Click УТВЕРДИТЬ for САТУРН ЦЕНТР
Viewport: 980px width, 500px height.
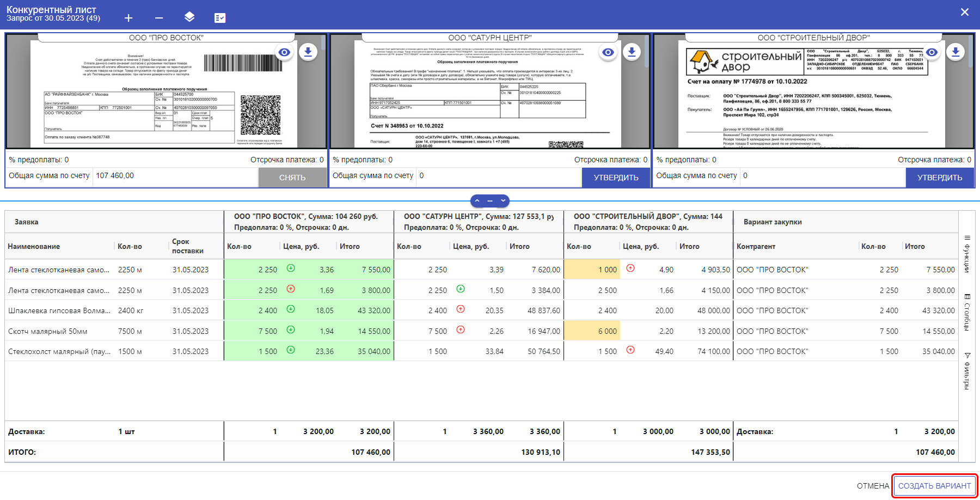click(x=616, y=178)
